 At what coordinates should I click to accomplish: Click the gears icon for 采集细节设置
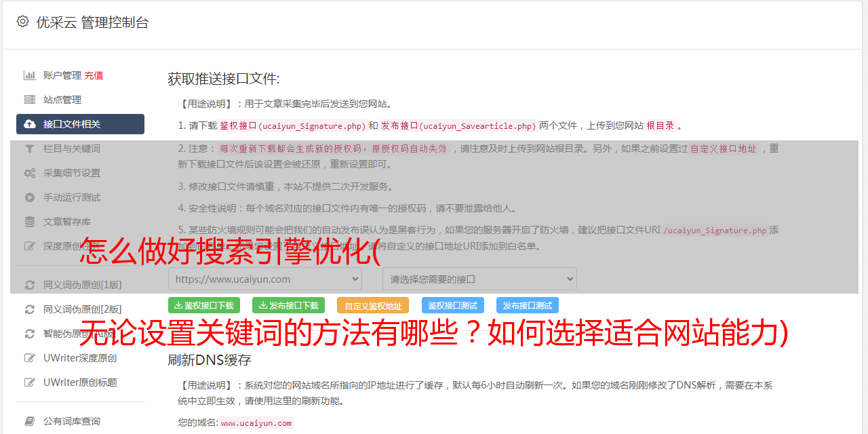(30, 173)
